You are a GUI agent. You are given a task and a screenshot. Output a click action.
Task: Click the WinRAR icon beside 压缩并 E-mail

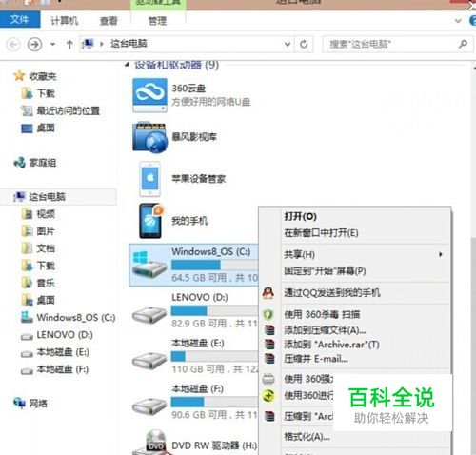(269, 359)
